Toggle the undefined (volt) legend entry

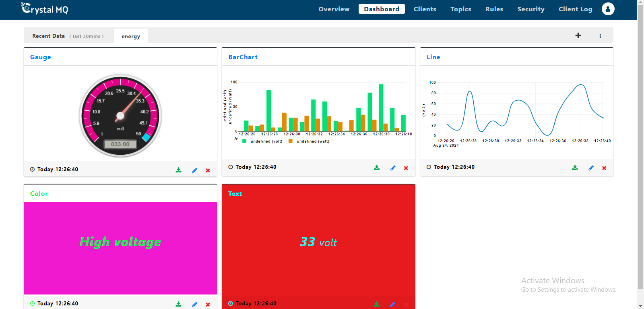[x=262, y=141]
